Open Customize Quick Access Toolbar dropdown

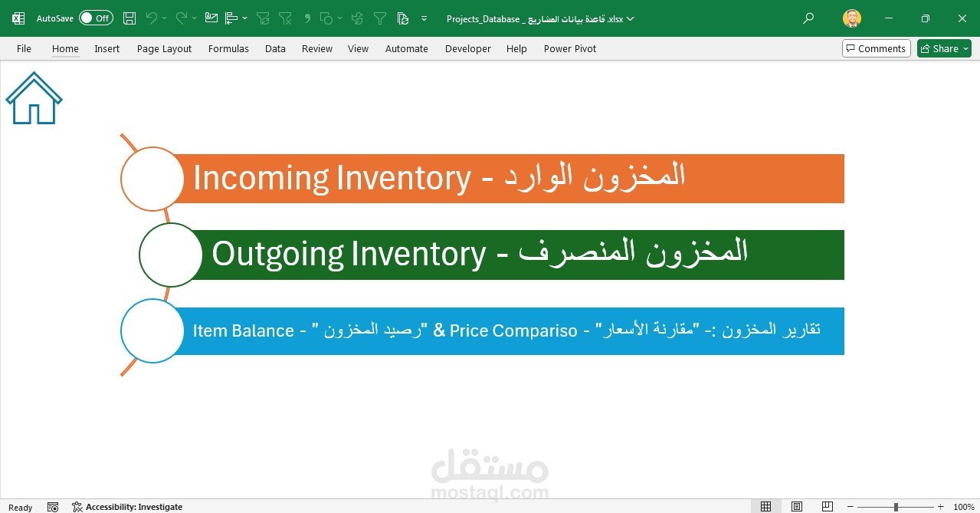[x=424, y=18]
